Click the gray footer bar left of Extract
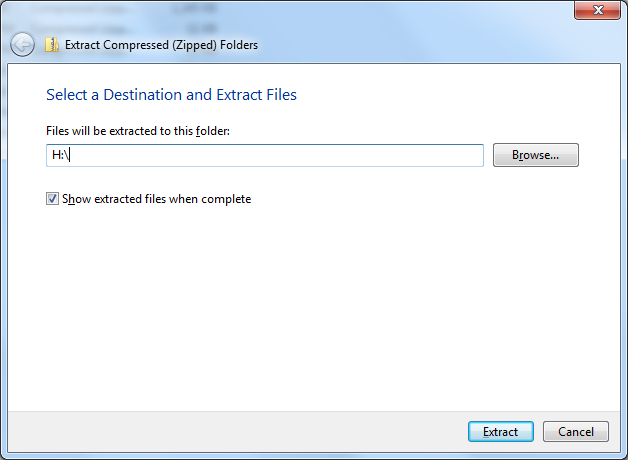Screen dimensions: 628x460 click(x=230, y=432)
